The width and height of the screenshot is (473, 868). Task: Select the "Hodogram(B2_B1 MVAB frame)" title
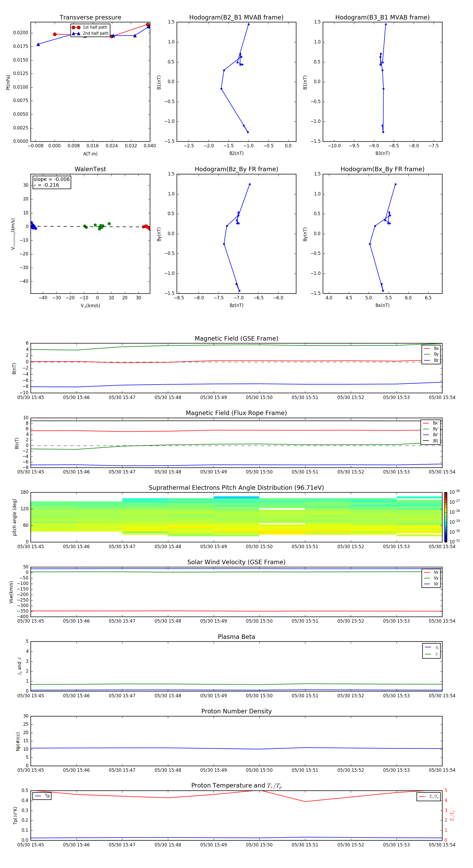236,18
